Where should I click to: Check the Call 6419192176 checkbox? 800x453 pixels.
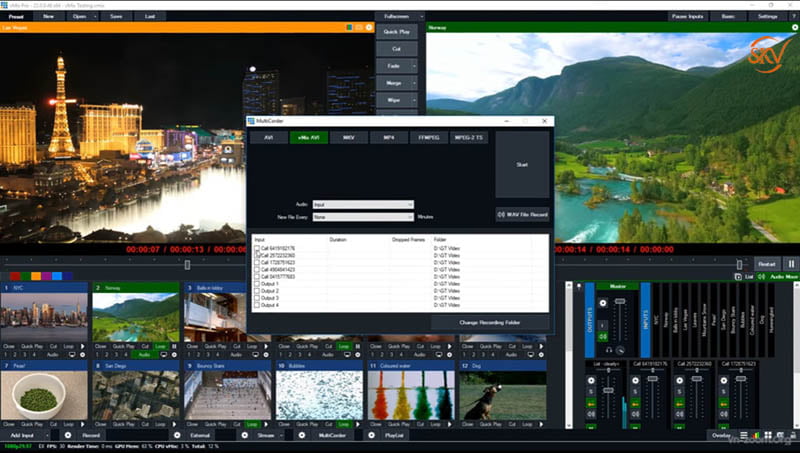(258, 248)
